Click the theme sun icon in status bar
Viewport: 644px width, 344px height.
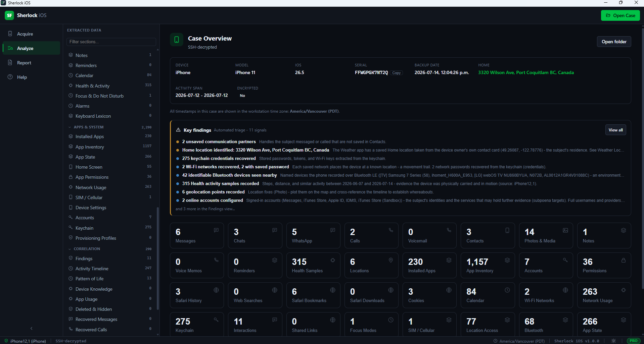(x=613, y=341)
